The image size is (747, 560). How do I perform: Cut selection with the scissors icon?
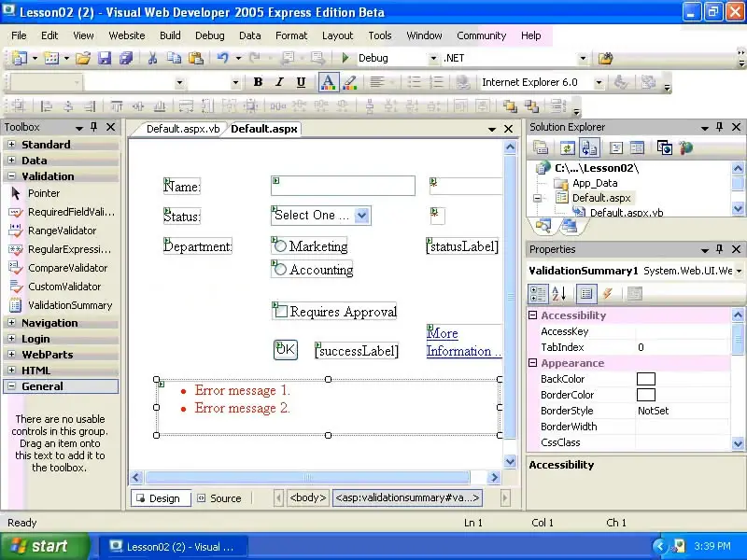(x=152, y=58)
